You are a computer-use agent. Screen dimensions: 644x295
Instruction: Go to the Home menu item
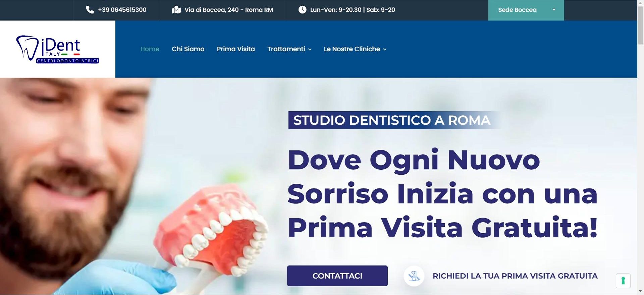(x=150, y=49)
